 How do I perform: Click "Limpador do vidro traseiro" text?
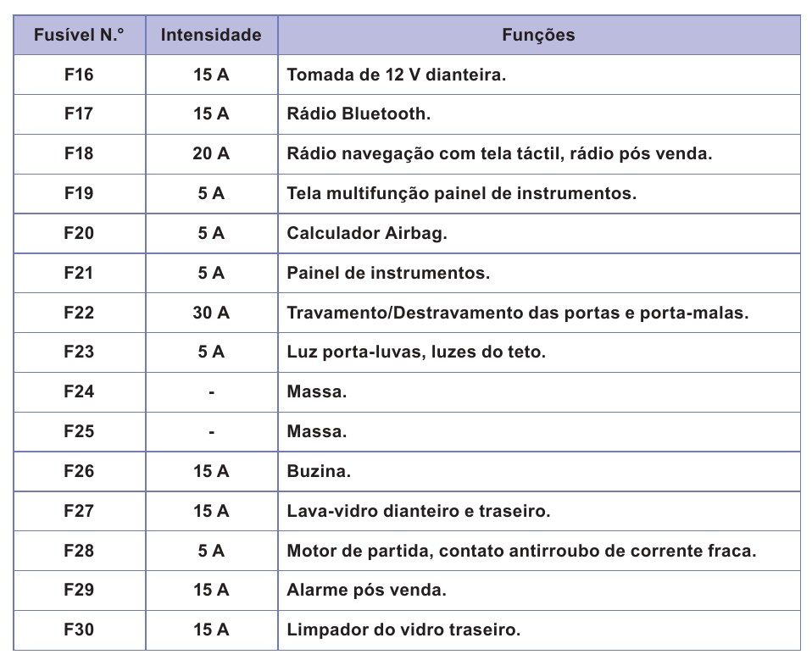click(403, 629)
